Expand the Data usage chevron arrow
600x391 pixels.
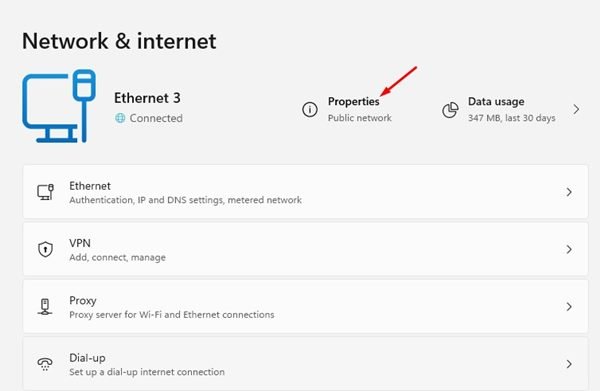576,109
